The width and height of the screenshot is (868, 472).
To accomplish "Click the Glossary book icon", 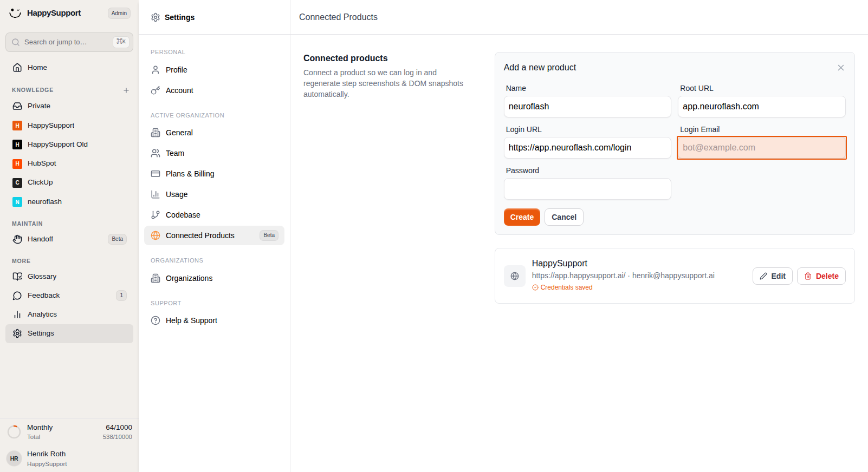I will 17,277.
